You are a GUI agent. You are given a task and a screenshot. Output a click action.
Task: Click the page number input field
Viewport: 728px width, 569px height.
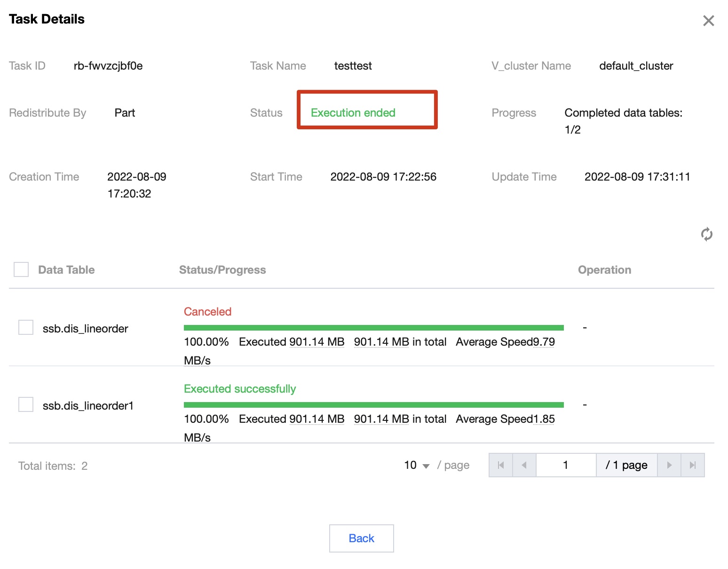point(566,465)
